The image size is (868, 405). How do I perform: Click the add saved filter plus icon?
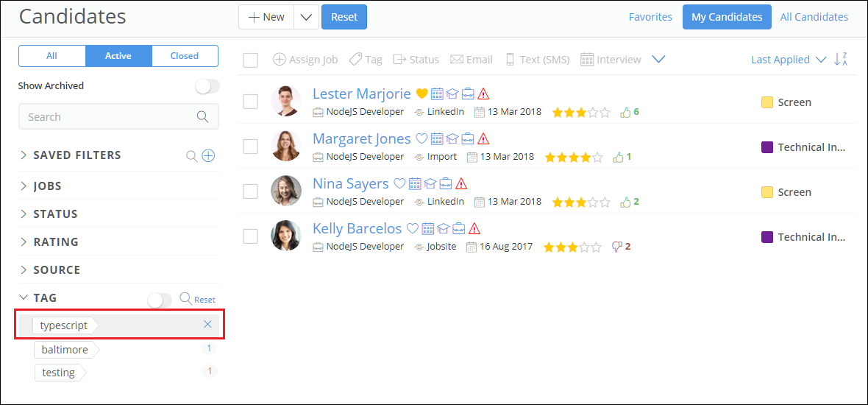[x=208, y=155]
